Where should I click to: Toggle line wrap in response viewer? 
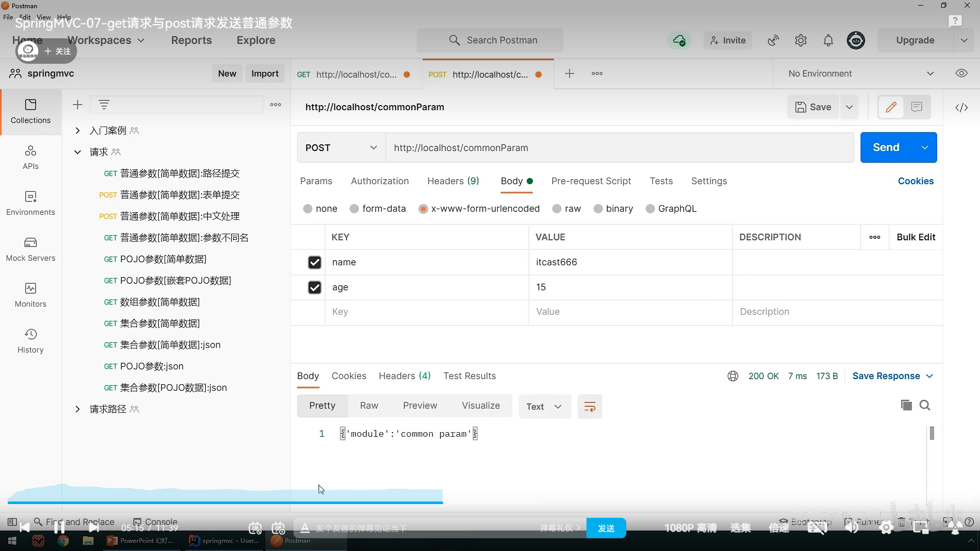click(x=590, y=407)
